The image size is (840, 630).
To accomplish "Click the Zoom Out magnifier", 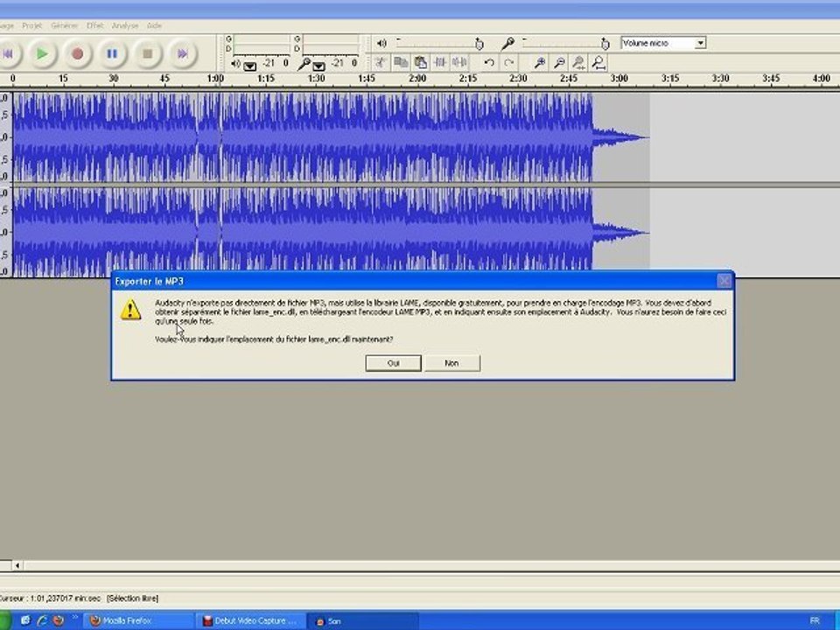I will pos(559,63).
